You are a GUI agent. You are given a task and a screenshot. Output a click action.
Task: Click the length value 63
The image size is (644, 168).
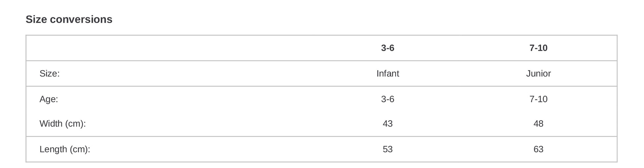(538, 149)
